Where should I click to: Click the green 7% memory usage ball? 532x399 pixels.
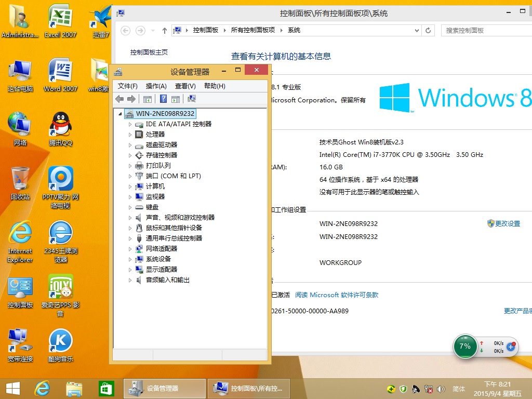point(464,346)
